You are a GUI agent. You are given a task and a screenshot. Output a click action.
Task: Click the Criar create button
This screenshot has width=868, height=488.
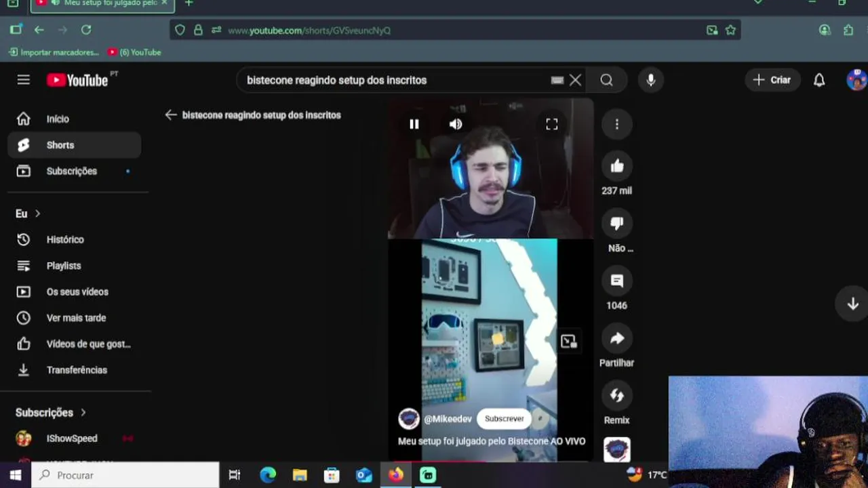coord(772,80)
